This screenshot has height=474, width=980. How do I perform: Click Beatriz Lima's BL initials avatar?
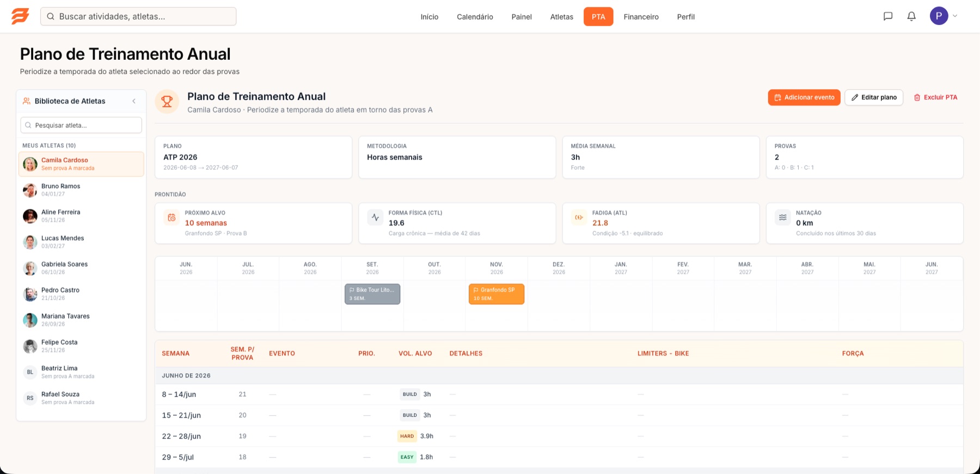(x=30, y=372)
